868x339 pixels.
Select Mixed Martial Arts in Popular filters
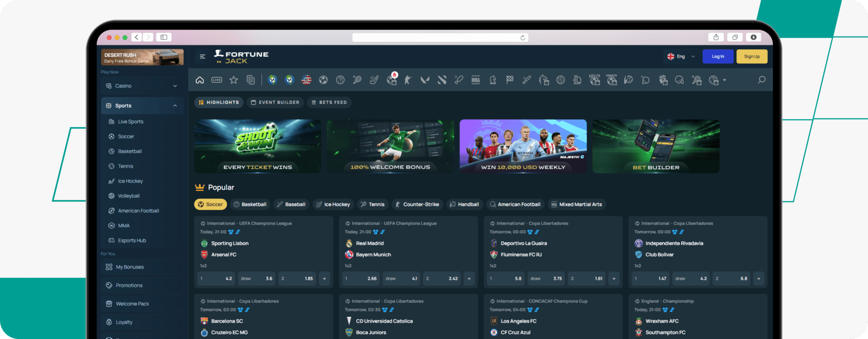(x=576, y=204)
